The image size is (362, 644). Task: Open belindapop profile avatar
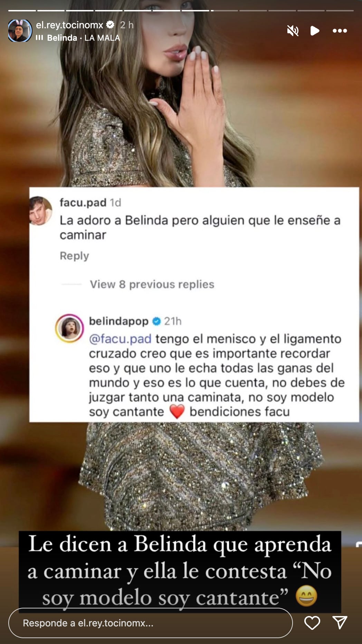coord(70,328)
